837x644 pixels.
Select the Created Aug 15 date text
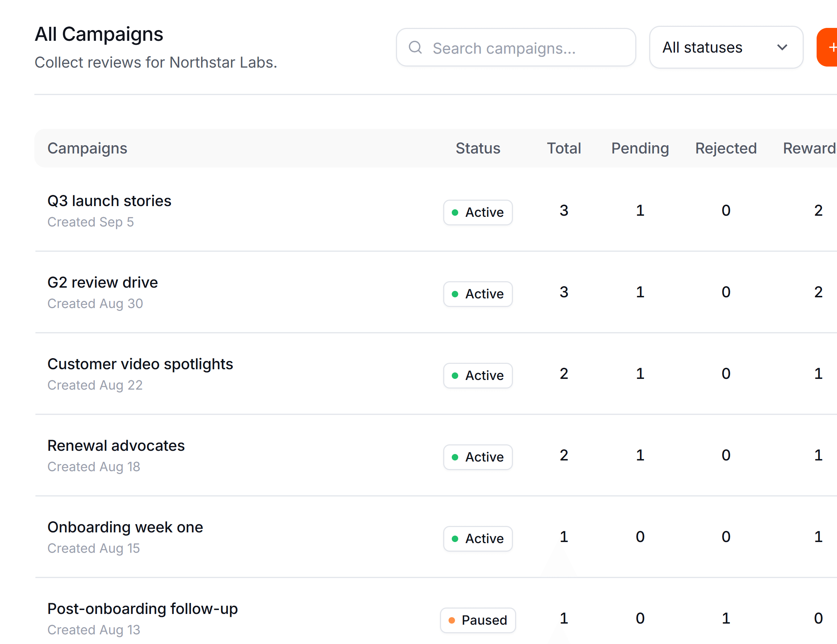93,548
